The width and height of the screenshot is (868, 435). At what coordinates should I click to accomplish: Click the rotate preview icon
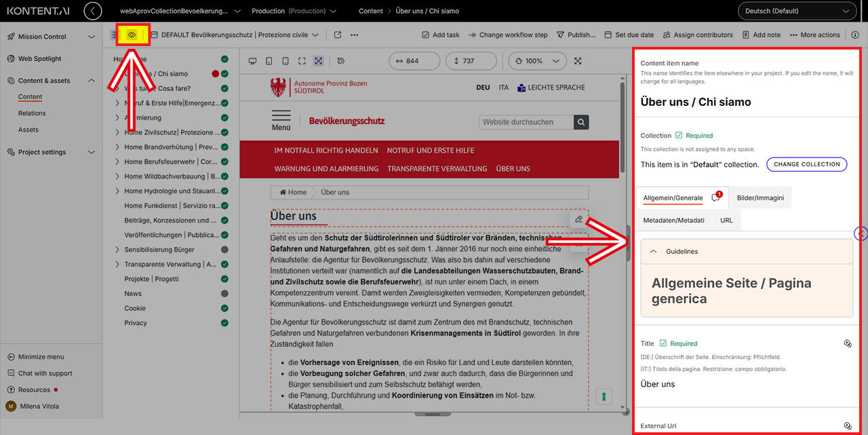340,61
